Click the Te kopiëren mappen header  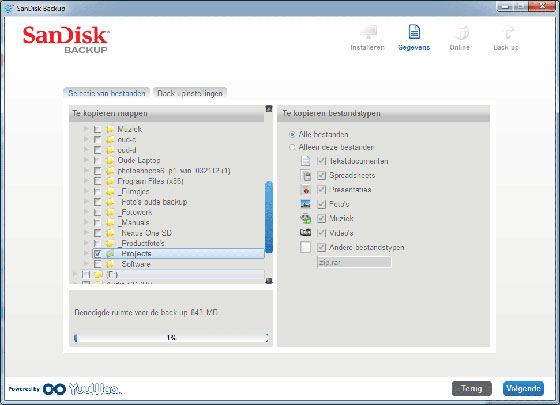[x=166, y=114]
